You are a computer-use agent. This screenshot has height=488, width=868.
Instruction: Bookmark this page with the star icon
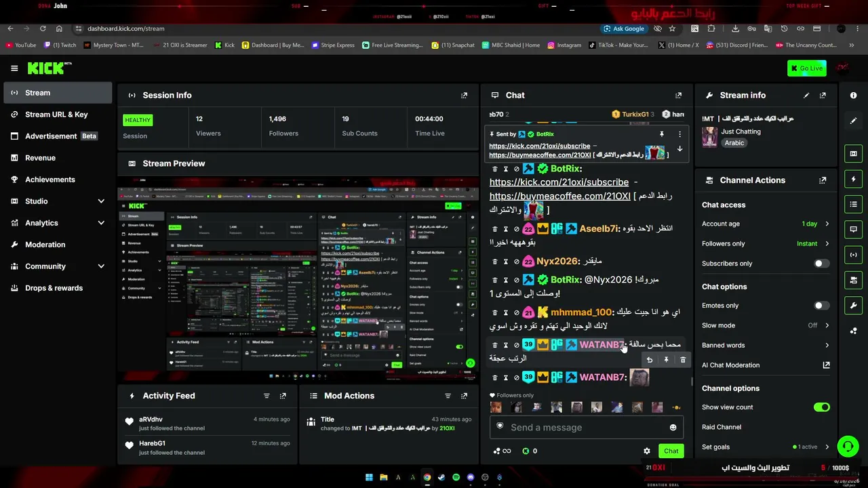click(672, 28)
